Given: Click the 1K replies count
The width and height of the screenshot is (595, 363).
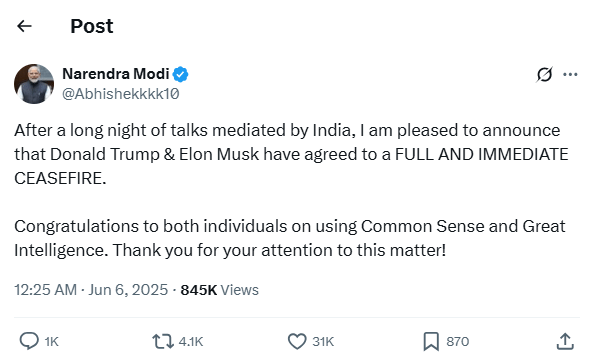Looking at the screenshot, I should coord(52,342).
